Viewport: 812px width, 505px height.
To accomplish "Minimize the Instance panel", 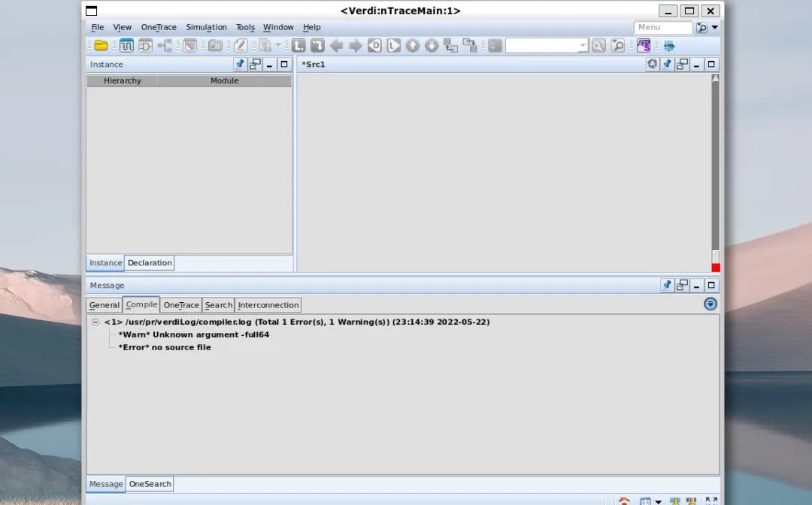I will point(269,64).
